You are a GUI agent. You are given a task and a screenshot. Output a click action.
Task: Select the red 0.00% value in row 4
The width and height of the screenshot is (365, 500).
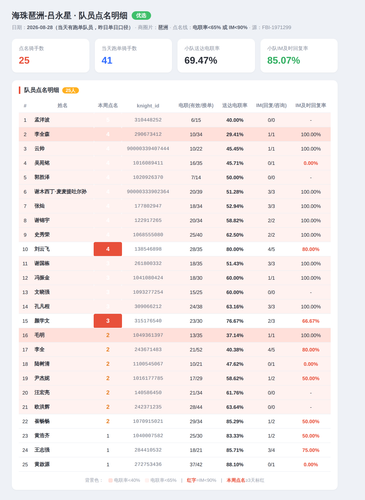(311, 163)
